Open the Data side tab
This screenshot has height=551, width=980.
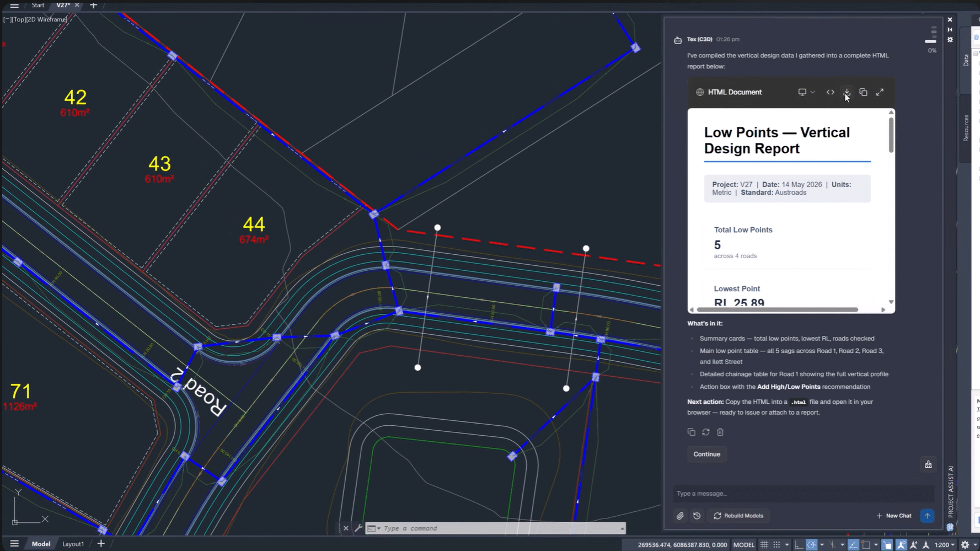tap(966, 60)
